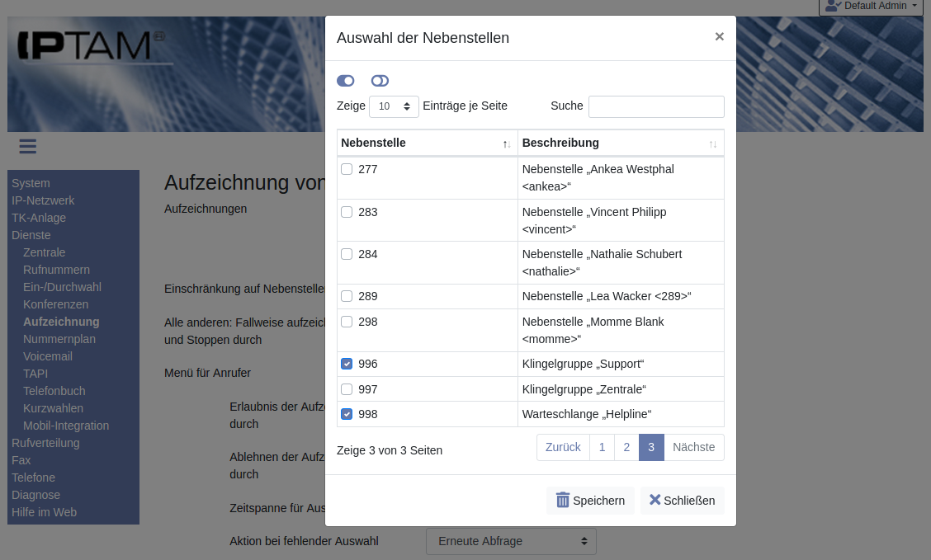
Task: Open the Telefonbuch sidebar link
Action: click(x=54, y=391)
